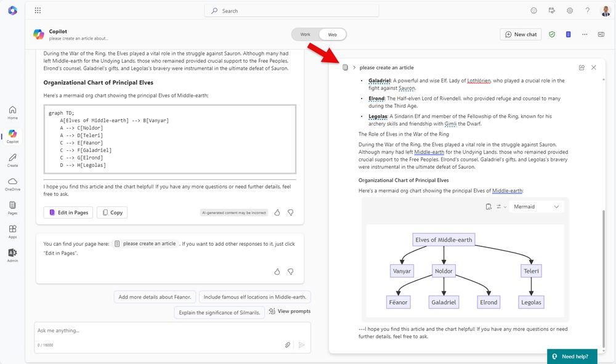This screenshot has height=364, width=616.
Task: Switch to Web mode
Action: [x=333, y=34]
